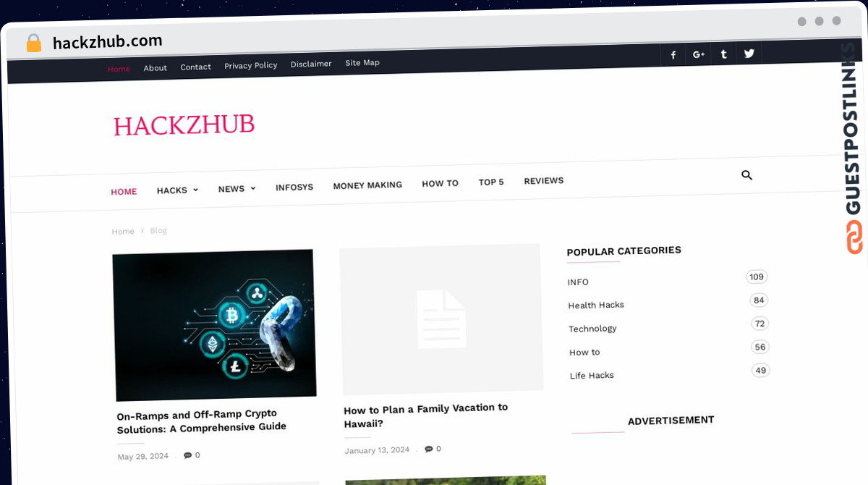This screenshot has height=485, width=868.
Task: Click the 72 count badge
Action: [759, 324]
